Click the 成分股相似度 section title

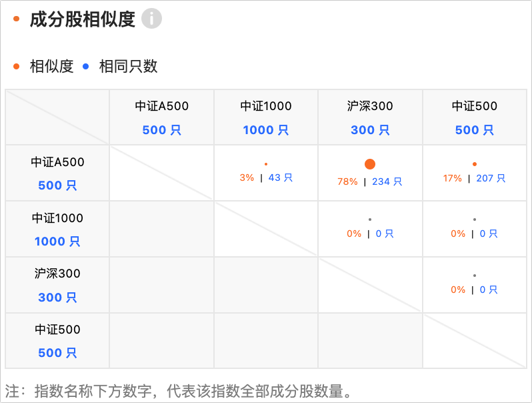pyautogui.click(x=83, y=19)
